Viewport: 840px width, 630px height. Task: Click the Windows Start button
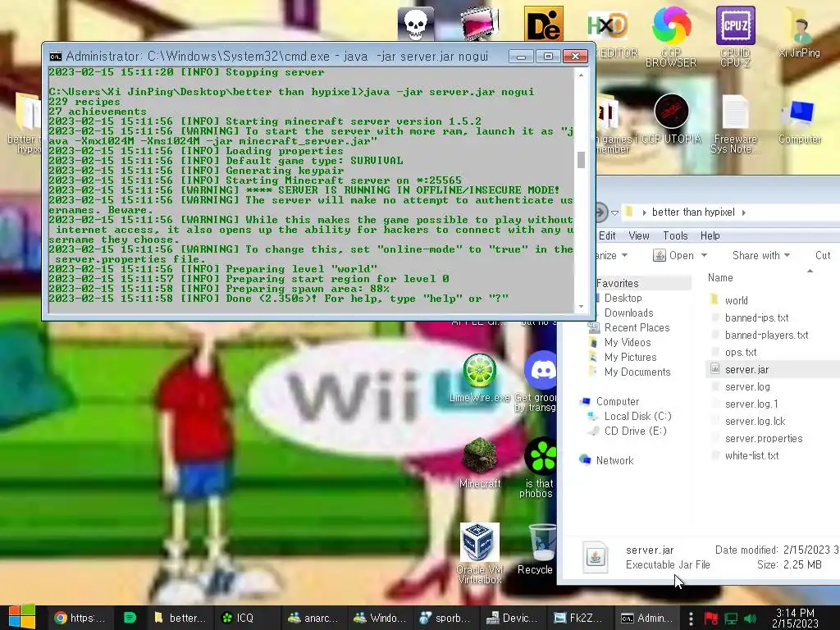[22, 618]
